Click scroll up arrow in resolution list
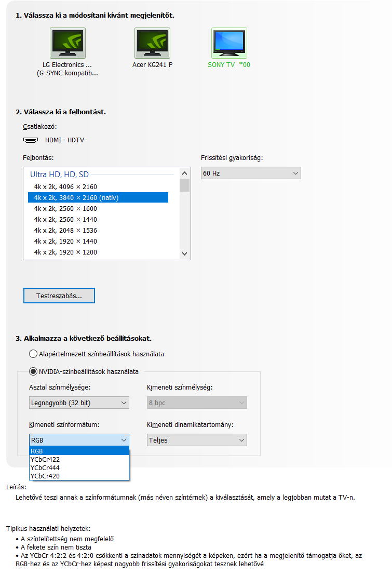This screenshot has height=575, width=392. (x=184, y=173)
